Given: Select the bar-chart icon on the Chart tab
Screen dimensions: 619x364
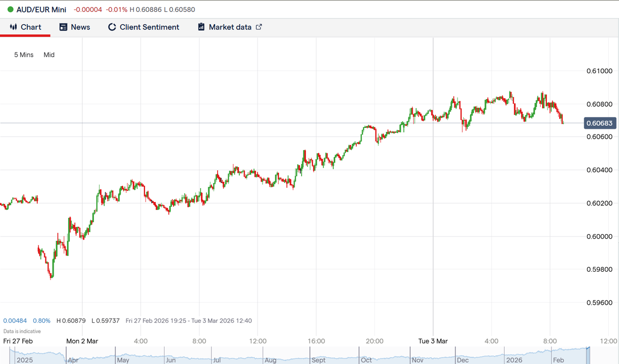Looking at the screenshot, I should [13, 27].
